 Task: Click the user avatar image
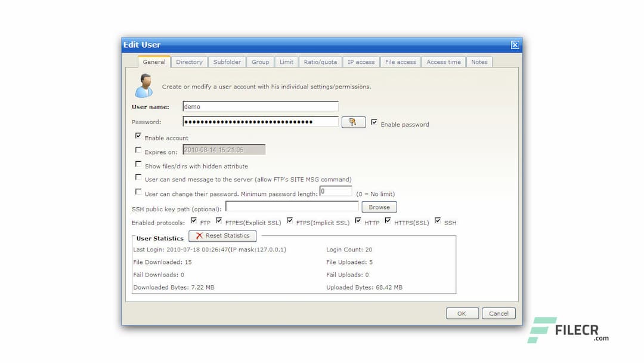(x=145, y=85)
